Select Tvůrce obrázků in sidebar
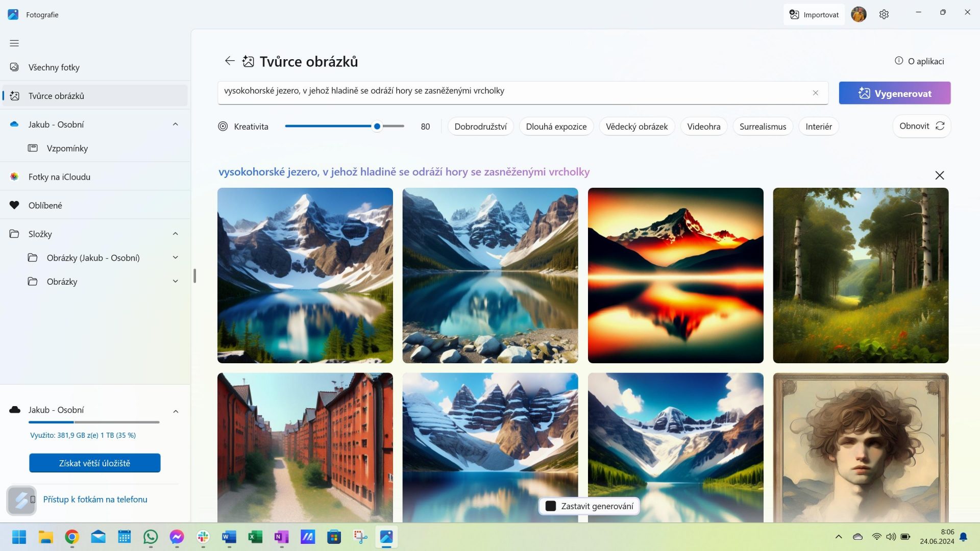 (95, 96)
